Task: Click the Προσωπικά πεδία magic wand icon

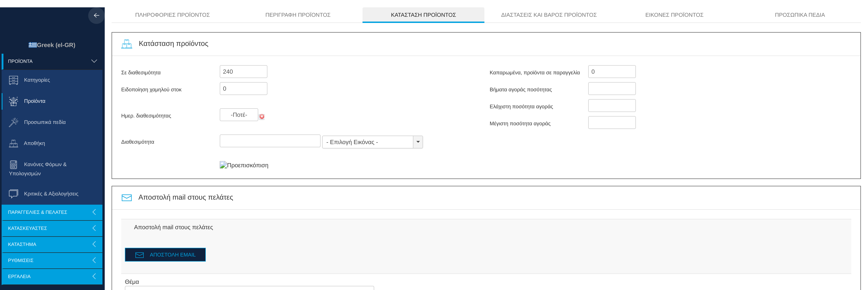Action: point(14,122)
